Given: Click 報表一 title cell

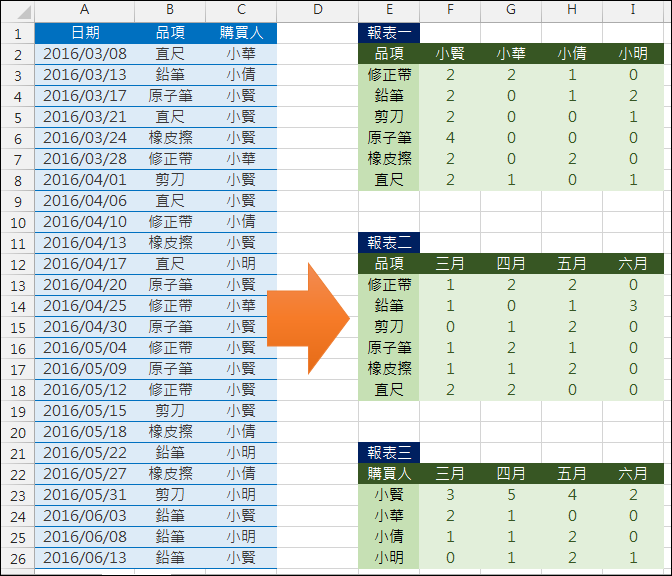Looking at the screenshot, I should [389, 33].
